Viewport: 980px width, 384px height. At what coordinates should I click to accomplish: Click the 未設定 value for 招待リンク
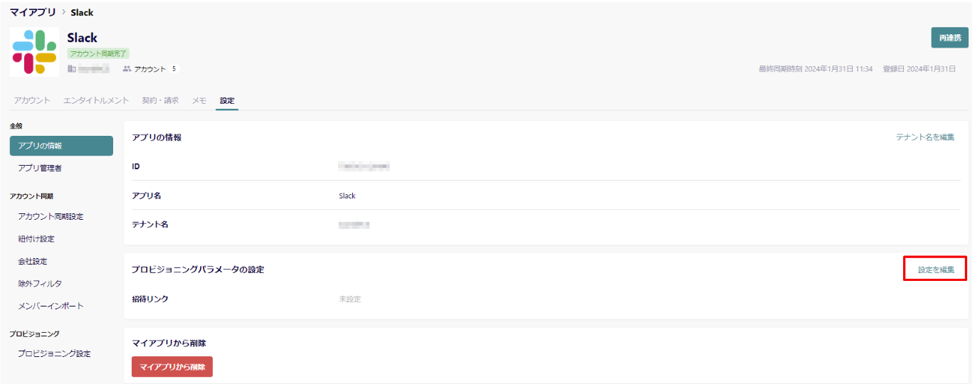click(350, 299)
